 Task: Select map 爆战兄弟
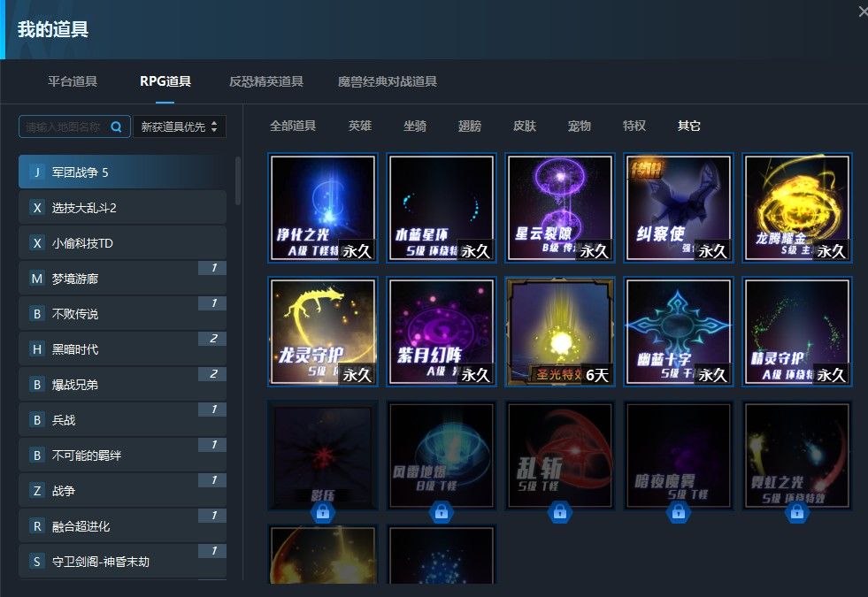click(122, 385)
